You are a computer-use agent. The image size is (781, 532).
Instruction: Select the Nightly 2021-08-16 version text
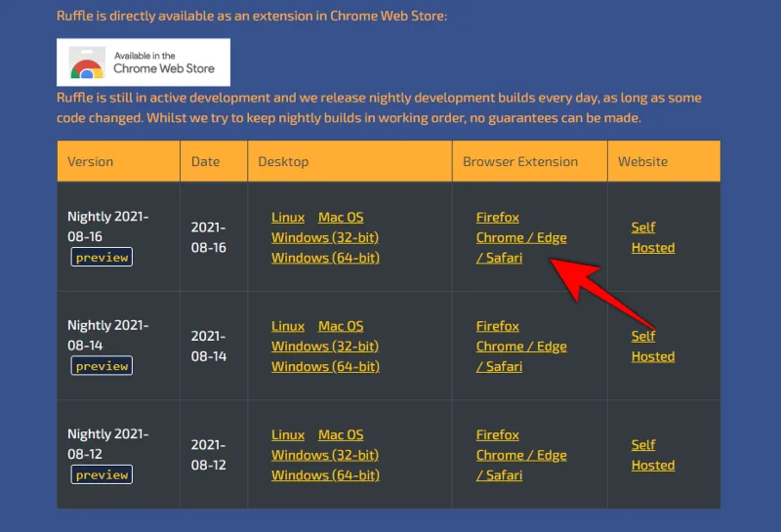click(108, 226)
